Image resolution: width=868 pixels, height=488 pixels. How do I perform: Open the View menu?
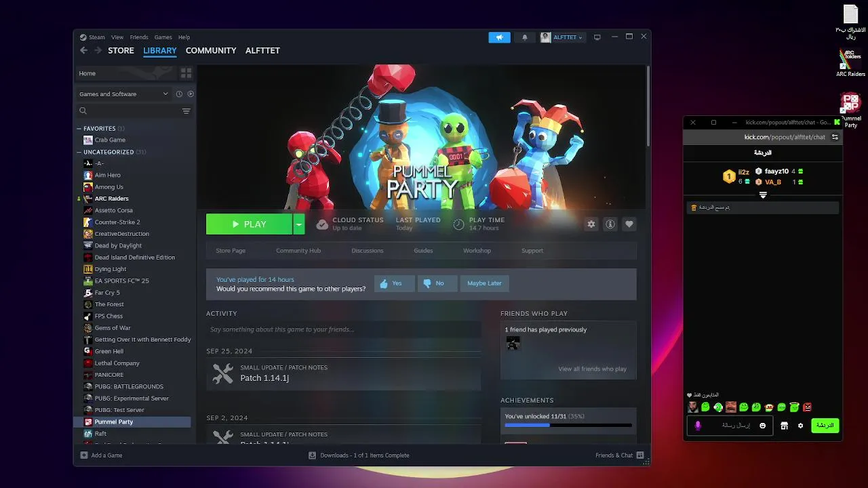pos(117,37)
